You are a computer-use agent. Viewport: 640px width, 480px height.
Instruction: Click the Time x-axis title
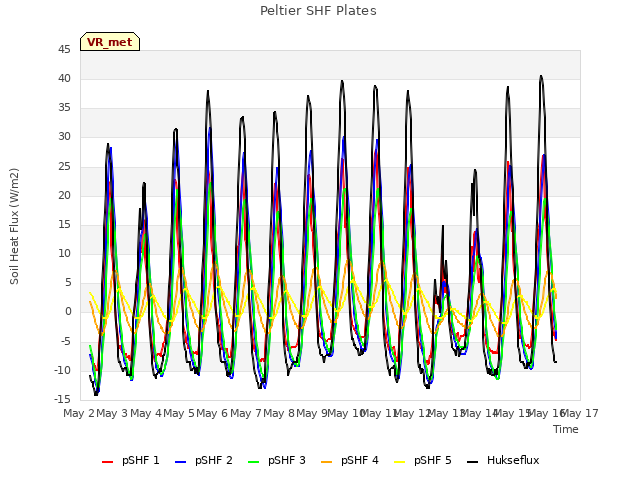pyautogui.click(x=566, y=429)
